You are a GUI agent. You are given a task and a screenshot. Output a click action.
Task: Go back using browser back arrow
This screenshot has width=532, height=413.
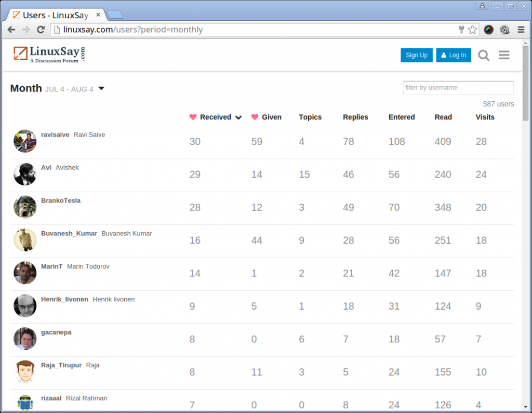point(11,30)
